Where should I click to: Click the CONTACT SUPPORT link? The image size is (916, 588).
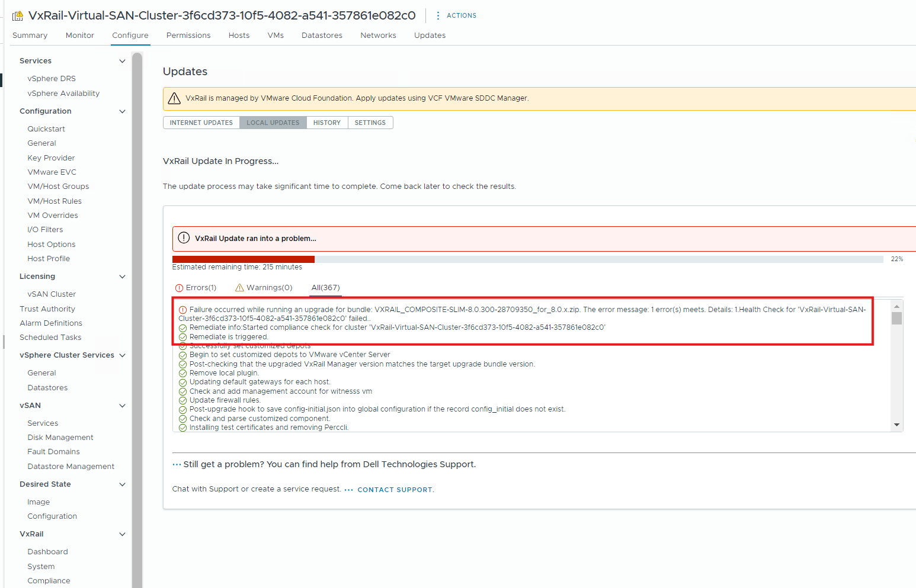coord(394,489)
